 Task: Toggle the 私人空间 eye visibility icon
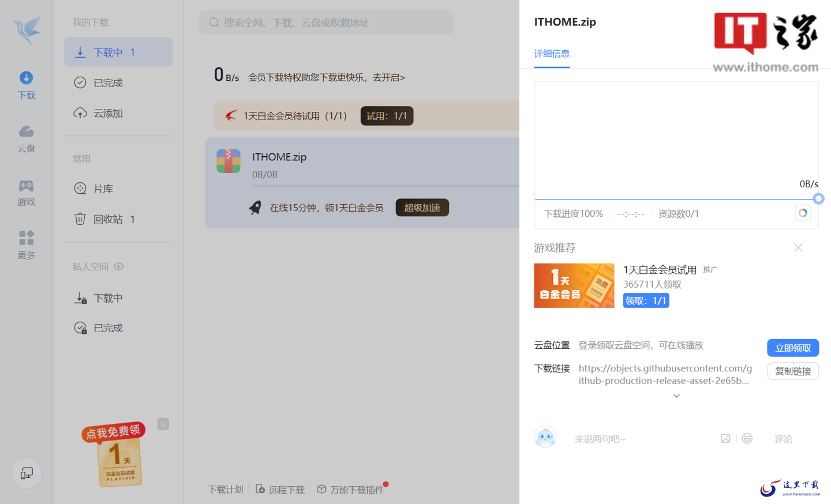pyautogui.click(x=119, y=266)
